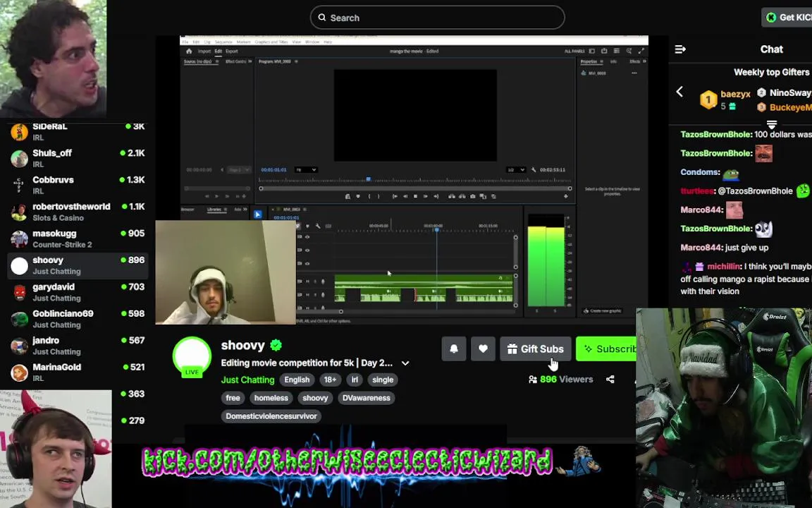Select the Selection tool arrow in timeline

[258, 214]
